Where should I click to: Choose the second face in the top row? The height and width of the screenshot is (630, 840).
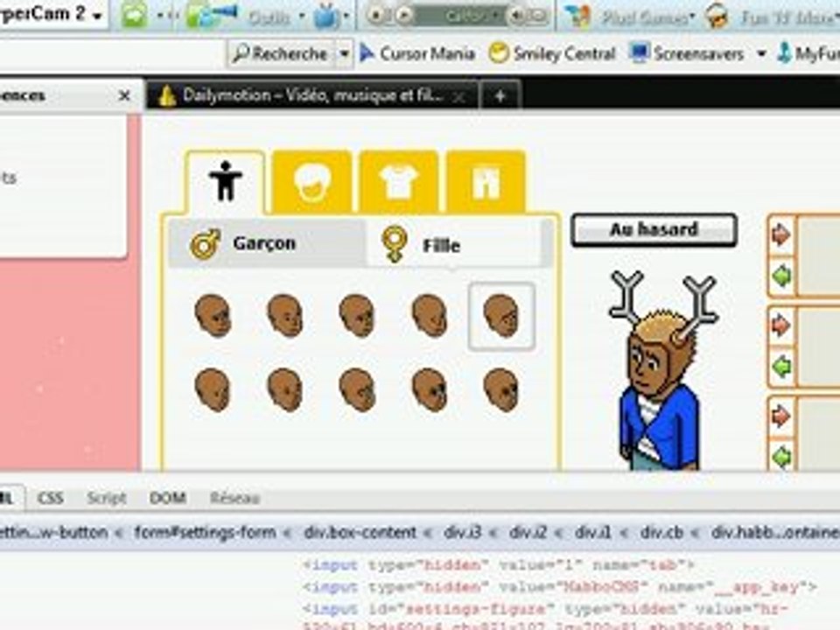[285, 316]
